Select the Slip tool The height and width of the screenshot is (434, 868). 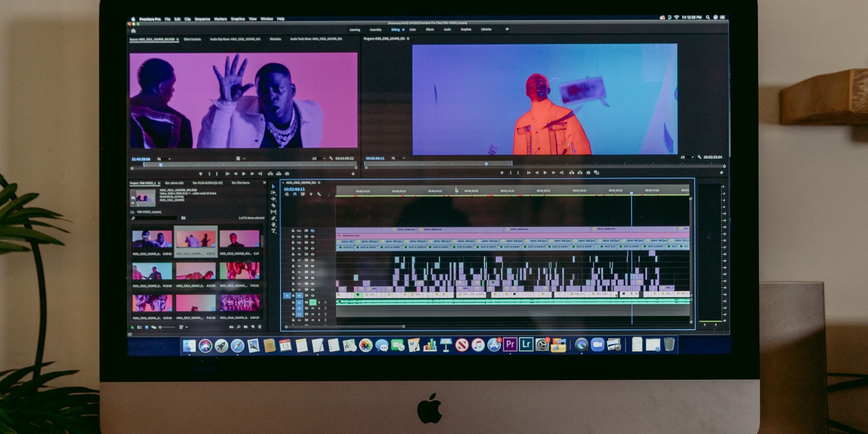coord(273,212)
